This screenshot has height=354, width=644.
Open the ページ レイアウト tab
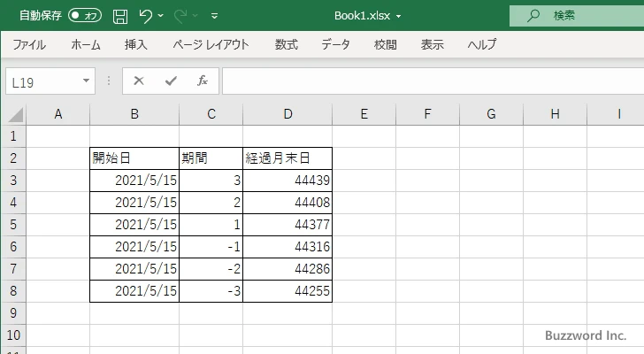211,44
